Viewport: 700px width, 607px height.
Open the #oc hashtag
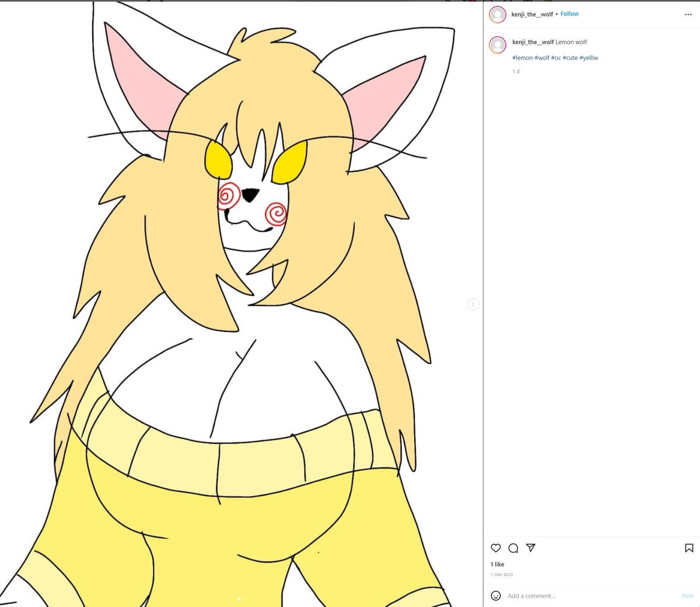[556, 58]
